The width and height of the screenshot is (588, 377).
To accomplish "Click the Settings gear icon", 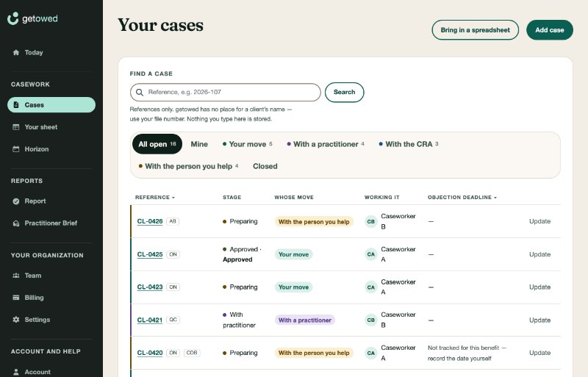I will pyautogui.click(x=15, y=320).
